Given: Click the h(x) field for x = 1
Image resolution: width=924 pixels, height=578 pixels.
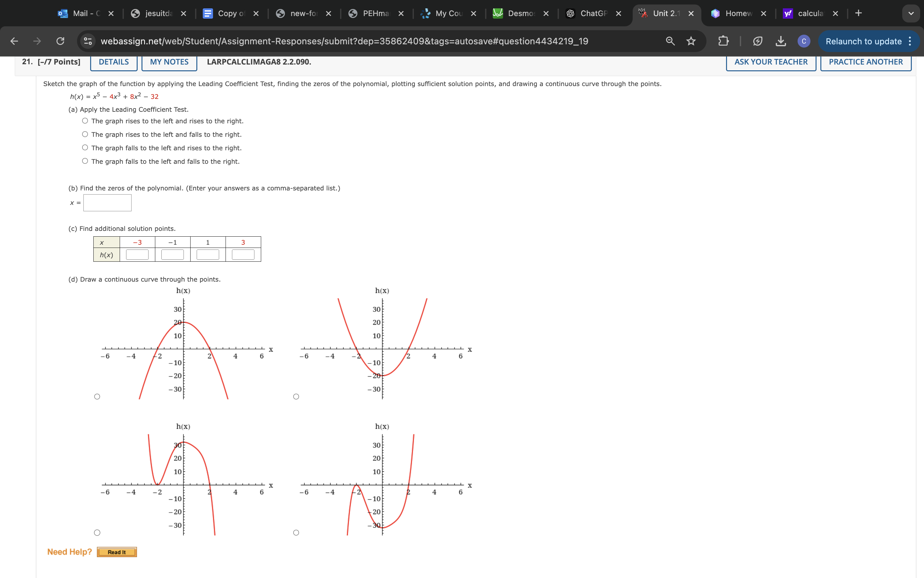Looking at the screenshot, I should click(x=208, y=255).
